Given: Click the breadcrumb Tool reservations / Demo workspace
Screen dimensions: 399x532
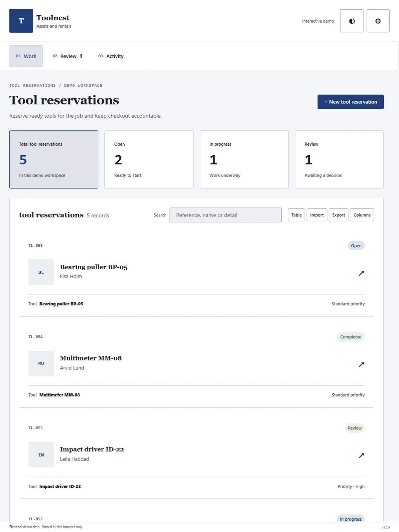Looking at the screenshot, I should [56, 85].
